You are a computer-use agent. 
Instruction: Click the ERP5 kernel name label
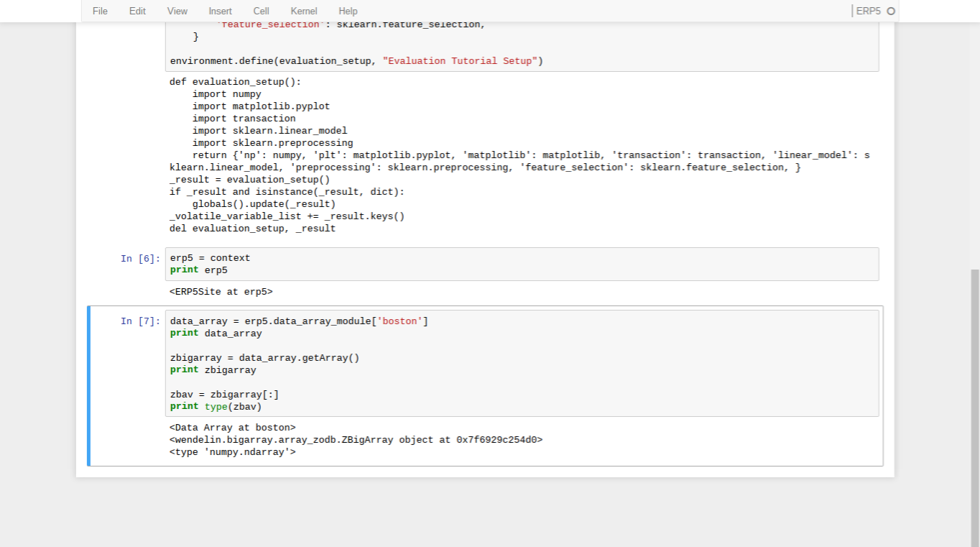[x=868, y=11]
